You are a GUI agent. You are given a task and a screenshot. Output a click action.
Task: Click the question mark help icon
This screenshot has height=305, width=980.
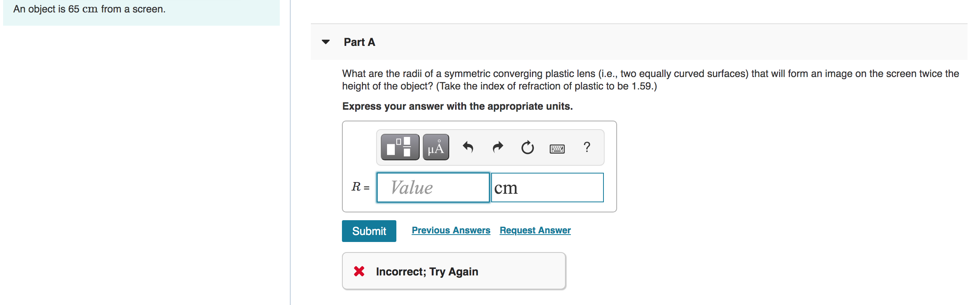(x=587, y=147)
